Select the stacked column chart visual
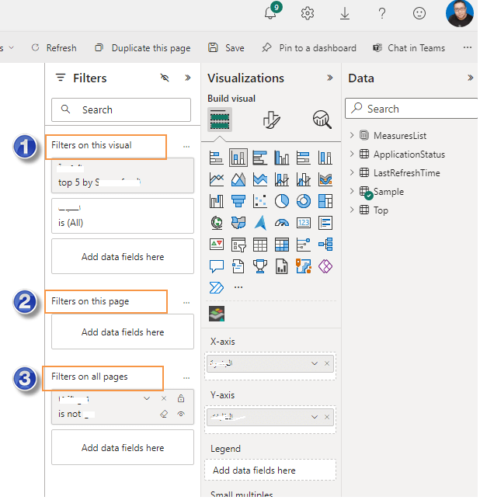 [238, 158]
